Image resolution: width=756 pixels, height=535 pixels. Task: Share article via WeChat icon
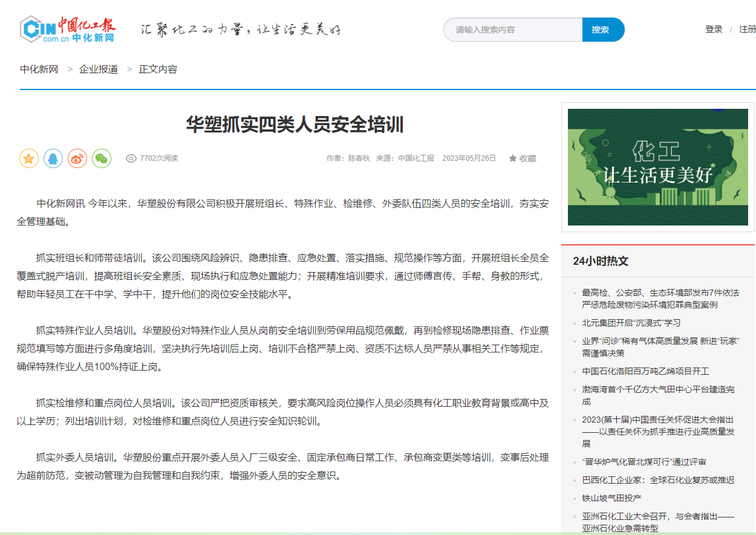coord(102,159)
